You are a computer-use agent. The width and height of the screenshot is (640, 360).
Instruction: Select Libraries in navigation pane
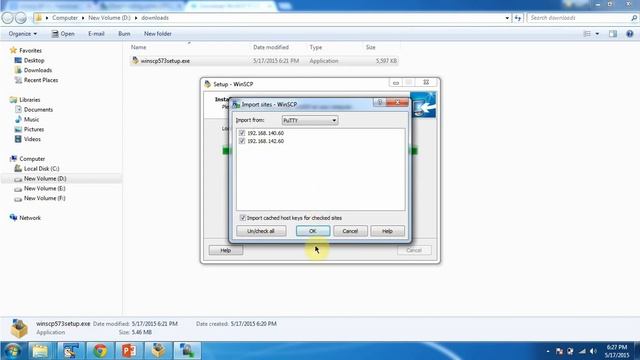click(30, 100)
